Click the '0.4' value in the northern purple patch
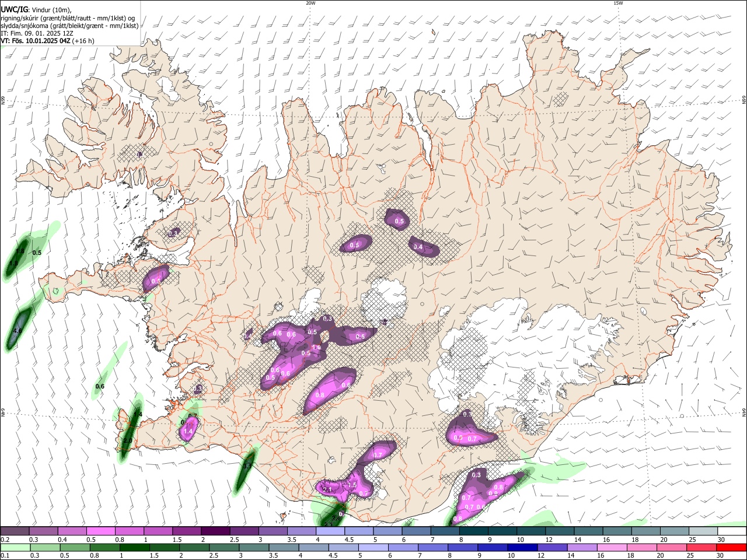The height and width of the screenshot is (560, 747). (418, 247)
